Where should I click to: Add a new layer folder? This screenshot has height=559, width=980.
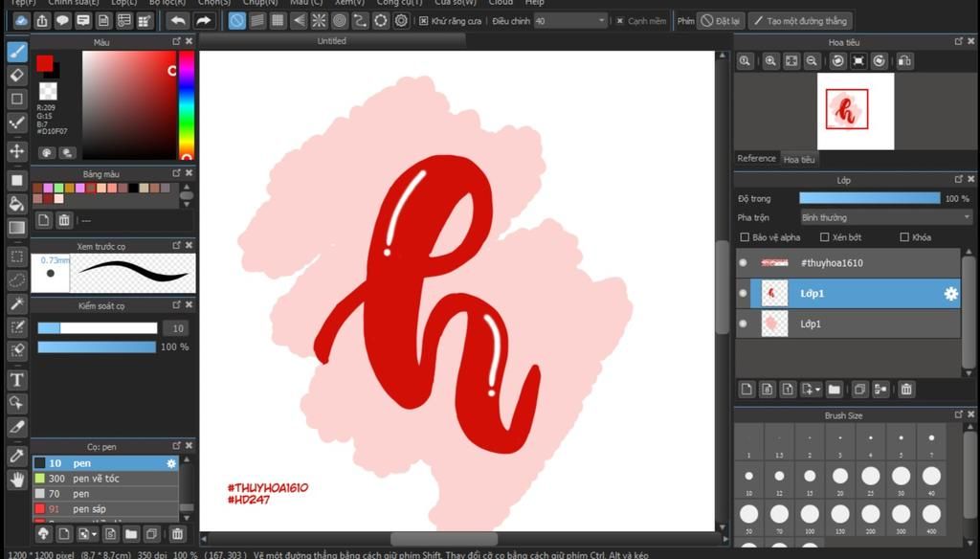pyautogui.click(x=834, y=390)
